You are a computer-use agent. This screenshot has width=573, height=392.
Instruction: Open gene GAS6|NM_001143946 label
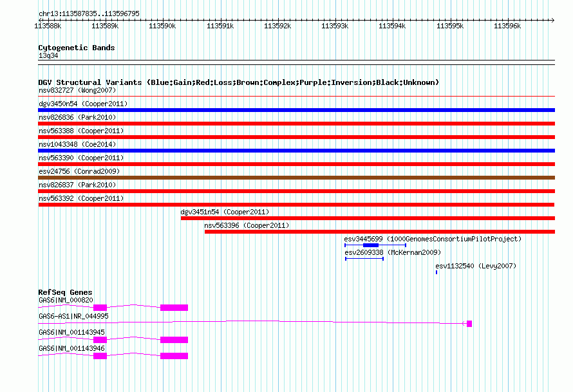tap(71, 348)
